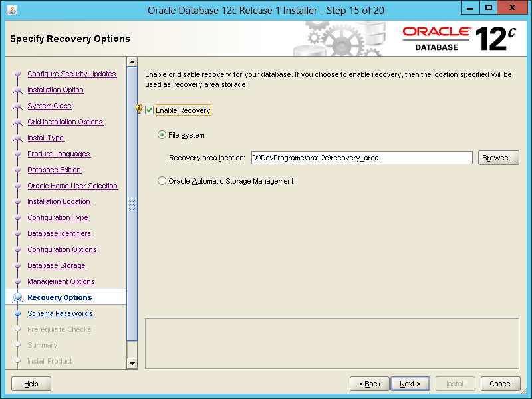Viewport: 532px width, 399px height.
Task: Close the installer window
Action: coord(512,7)
